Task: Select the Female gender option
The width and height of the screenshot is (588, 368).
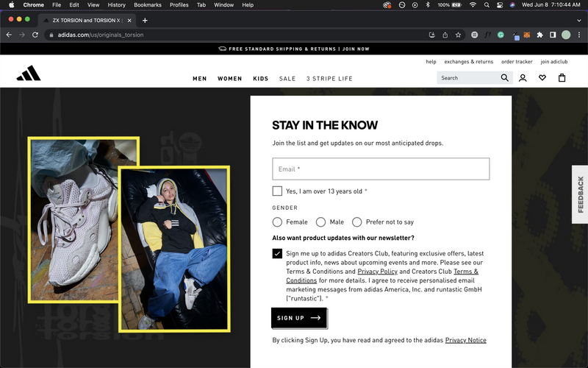Action: 277,222
